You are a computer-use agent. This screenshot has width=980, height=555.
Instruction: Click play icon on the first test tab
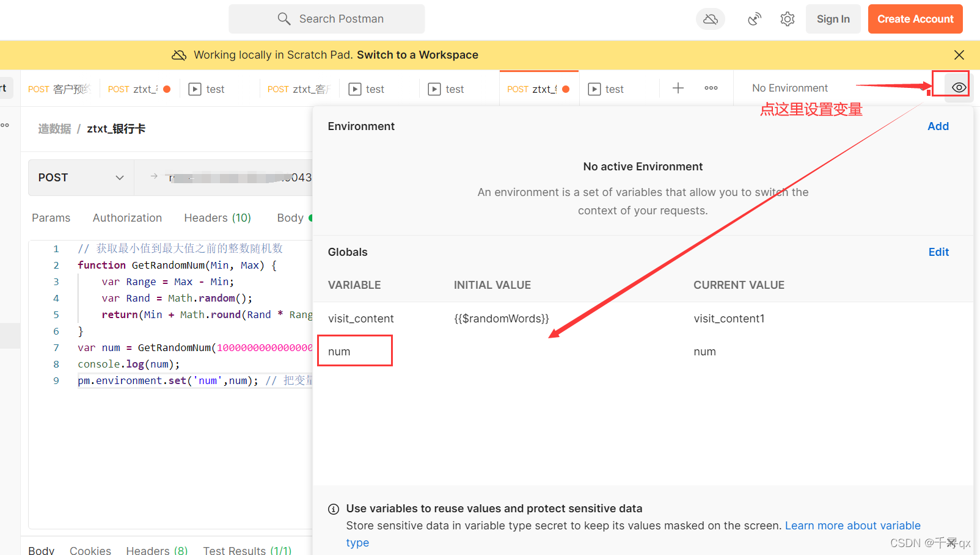coord(195,89)
